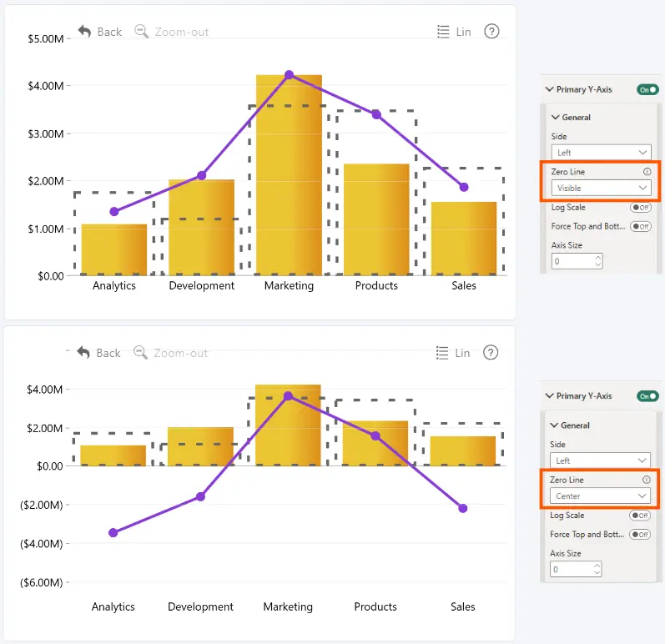The width and height of the screenshot is (665, 644).
Task: Click Marketing axis label in top chart
Action: click(x=289, y=286)
